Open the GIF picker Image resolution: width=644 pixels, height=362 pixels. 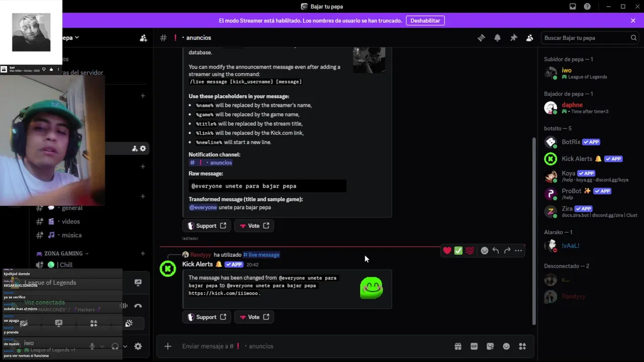pyautogui.click(x=474, y=346)
